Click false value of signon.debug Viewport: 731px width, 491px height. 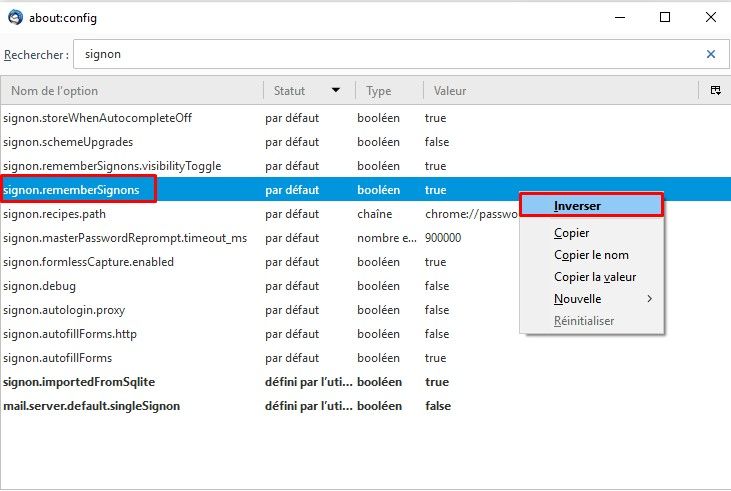[x=437, y=286]
